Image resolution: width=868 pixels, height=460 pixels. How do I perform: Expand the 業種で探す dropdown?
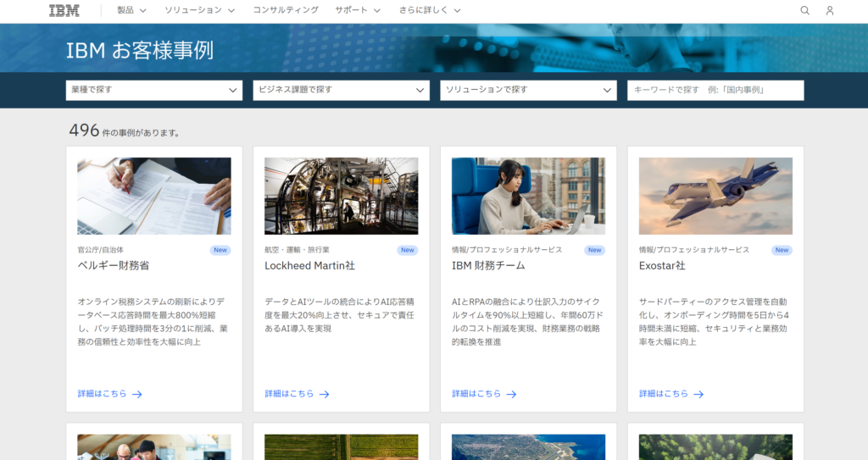pos(154,90)
